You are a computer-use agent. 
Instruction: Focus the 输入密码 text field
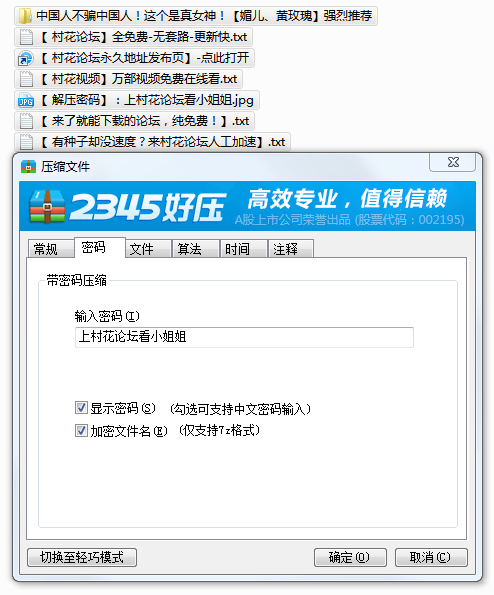[x=244, y=337]
